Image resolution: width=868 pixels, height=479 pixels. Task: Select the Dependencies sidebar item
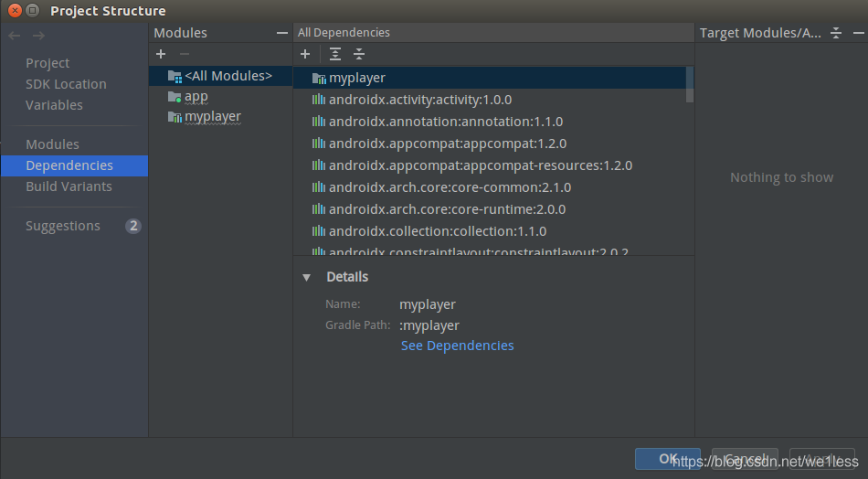(x=74, y=165)
